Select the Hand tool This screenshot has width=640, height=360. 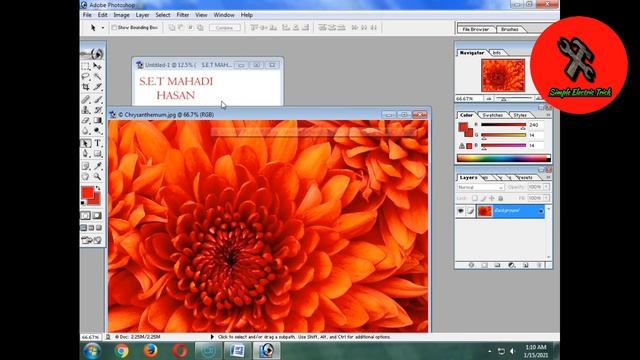coord(86,177)
